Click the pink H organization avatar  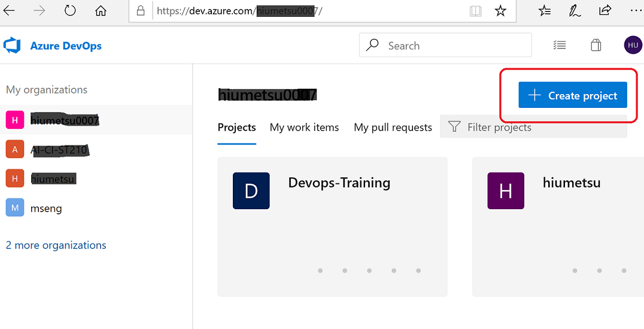tap(15, 120)
